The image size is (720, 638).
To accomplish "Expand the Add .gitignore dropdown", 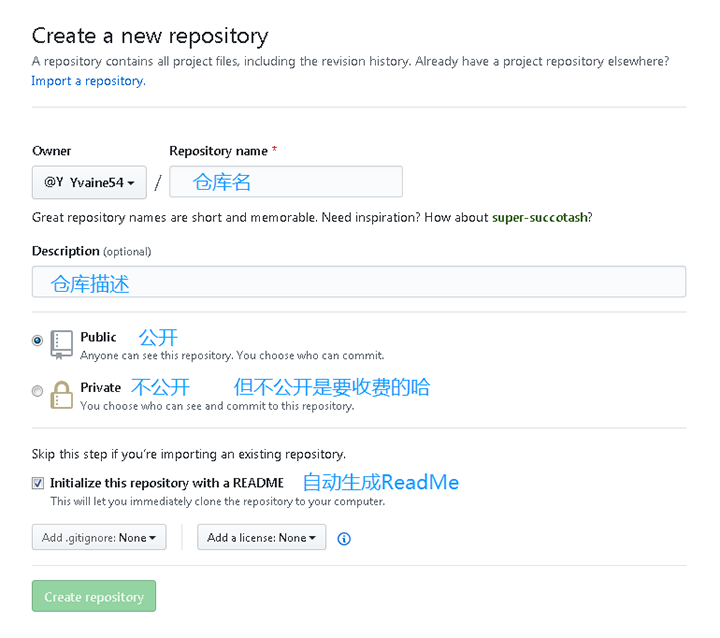I will coord(99,537).
